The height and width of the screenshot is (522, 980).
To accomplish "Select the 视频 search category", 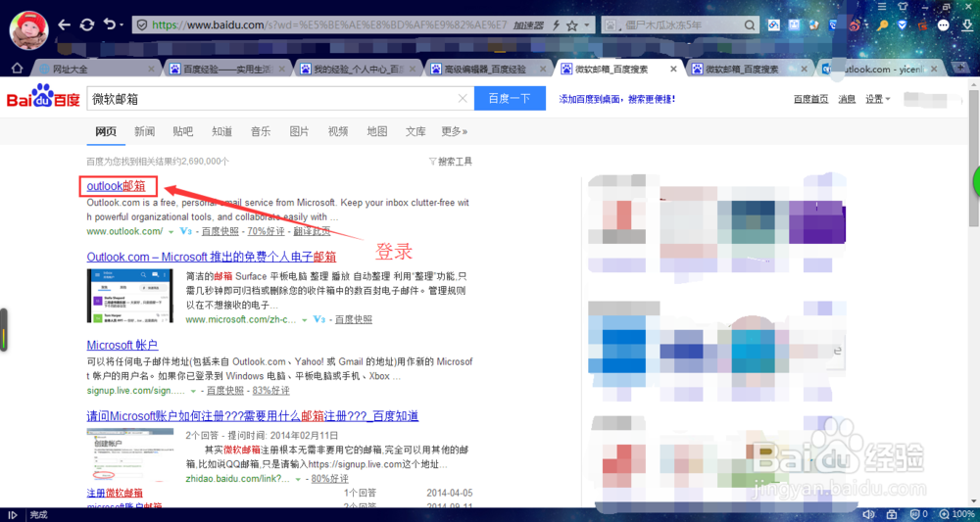I will pos(338,131).
